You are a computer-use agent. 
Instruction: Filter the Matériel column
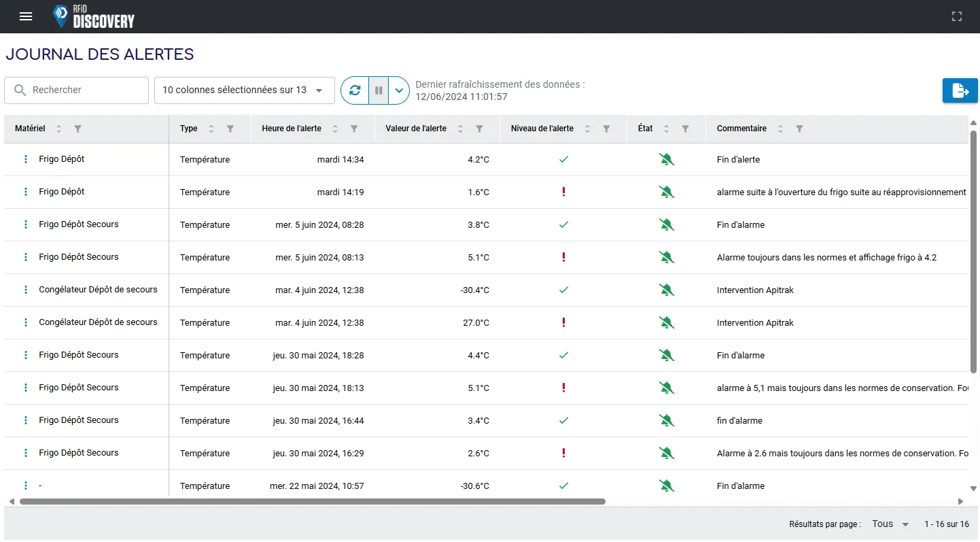point(77,129)
